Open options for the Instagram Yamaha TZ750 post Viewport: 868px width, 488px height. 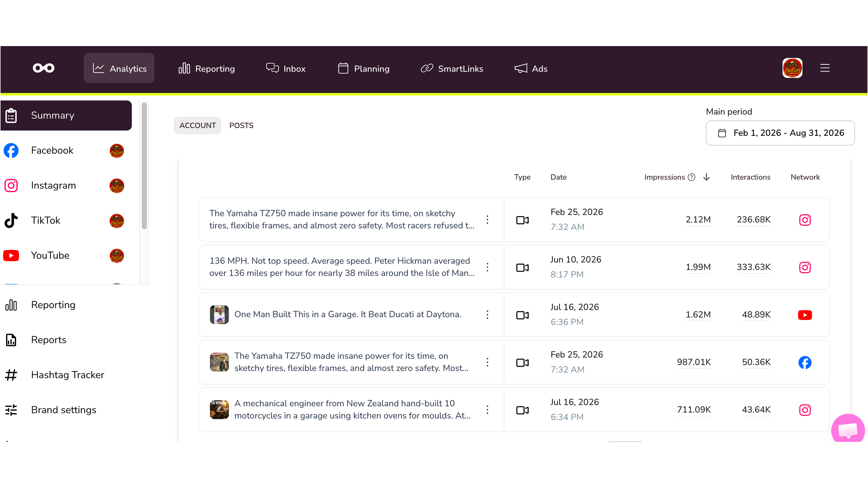point(487,220)
